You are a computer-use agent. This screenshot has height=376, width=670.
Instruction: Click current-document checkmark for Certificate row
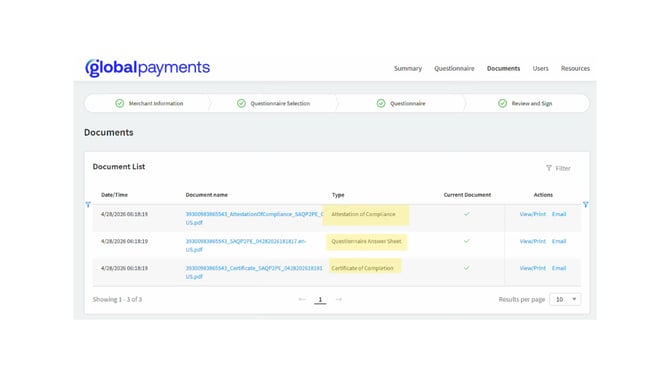[467, 268]
